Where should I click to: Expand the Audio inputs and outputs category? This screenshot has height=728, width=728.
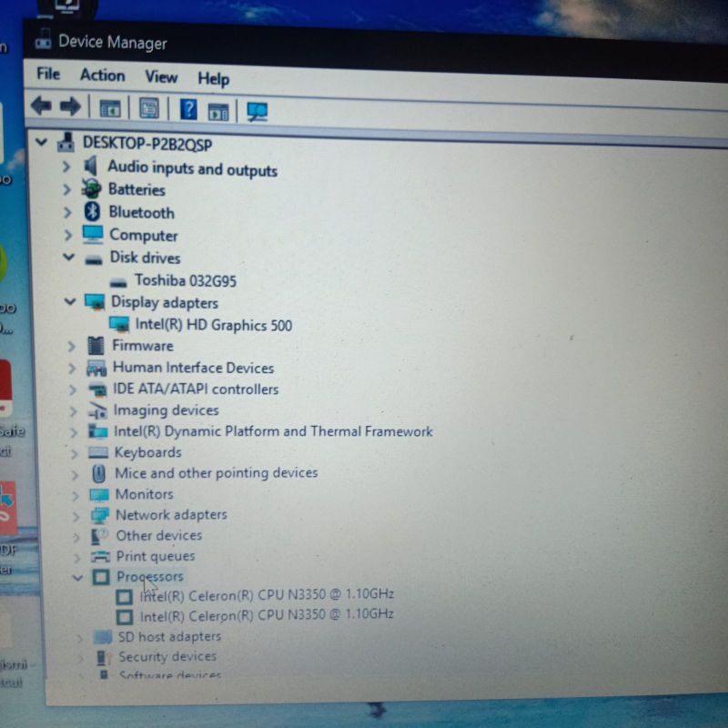(66, 167)
